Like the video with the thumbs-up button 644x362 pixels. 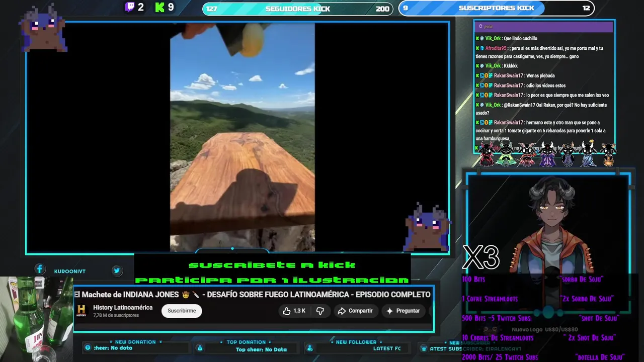click(287, 311)
